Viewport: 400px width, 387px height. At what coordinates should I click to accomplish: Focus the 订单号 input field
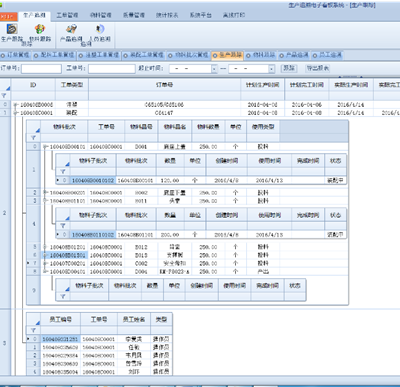tap(41, 69)
